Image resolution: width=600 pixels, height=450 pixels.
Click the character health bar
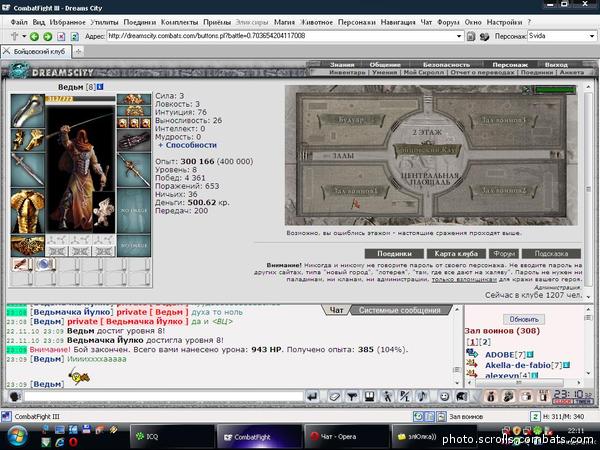click(x=80, y=99)
